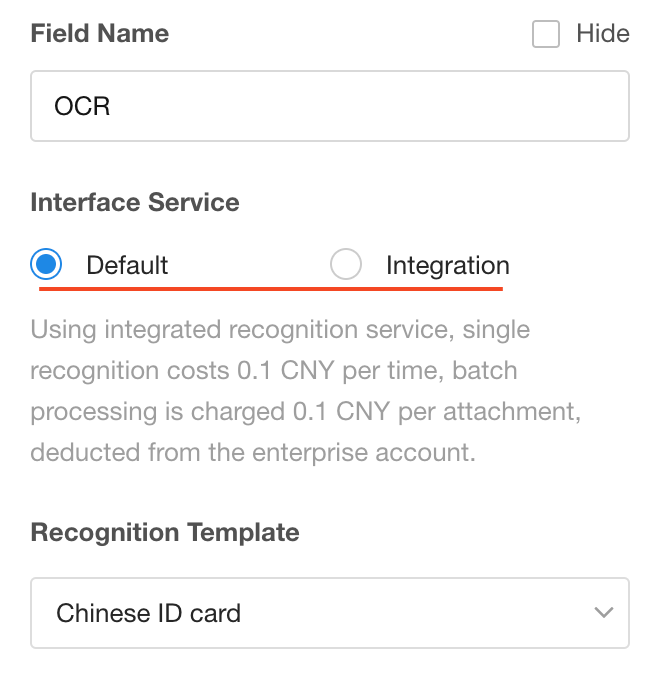Click the red underline beneath the radio options
The image size is (666, 686).
(x=270, y=288)
